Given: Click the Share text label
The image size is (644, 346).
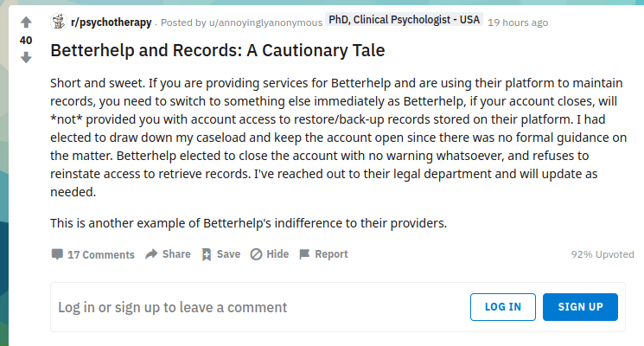Looking at the screenshot, I should [x=176, y=254].
